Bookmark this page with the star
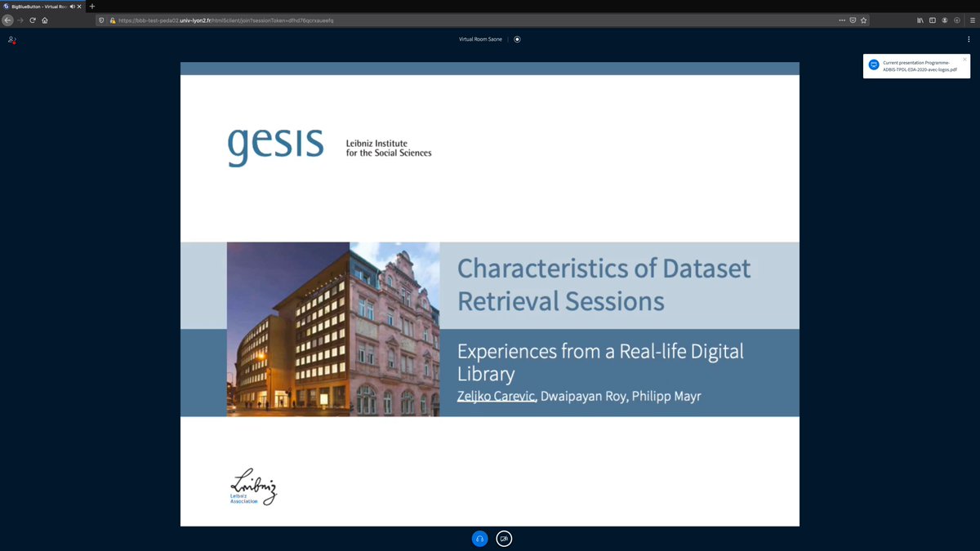The image size is (980, 551). 863,20
